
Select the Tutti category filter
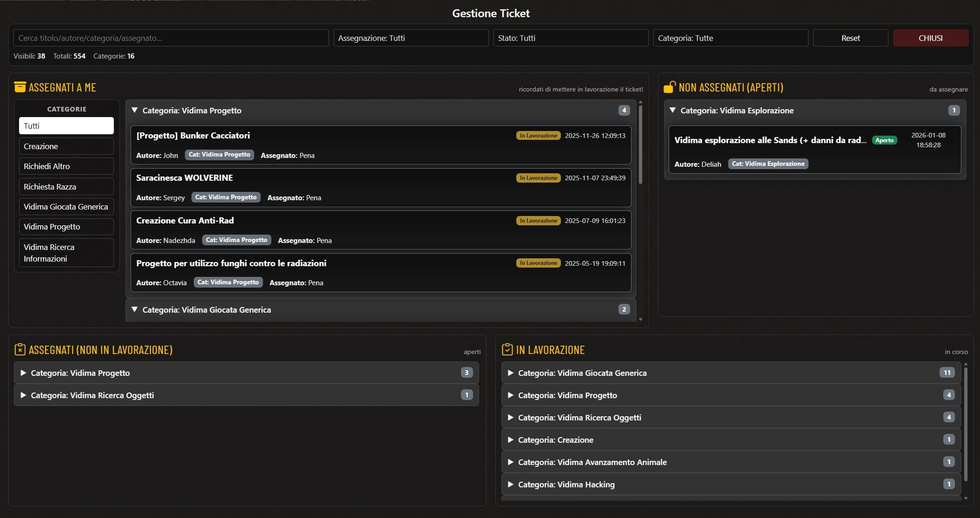click(x=66, y=126)
